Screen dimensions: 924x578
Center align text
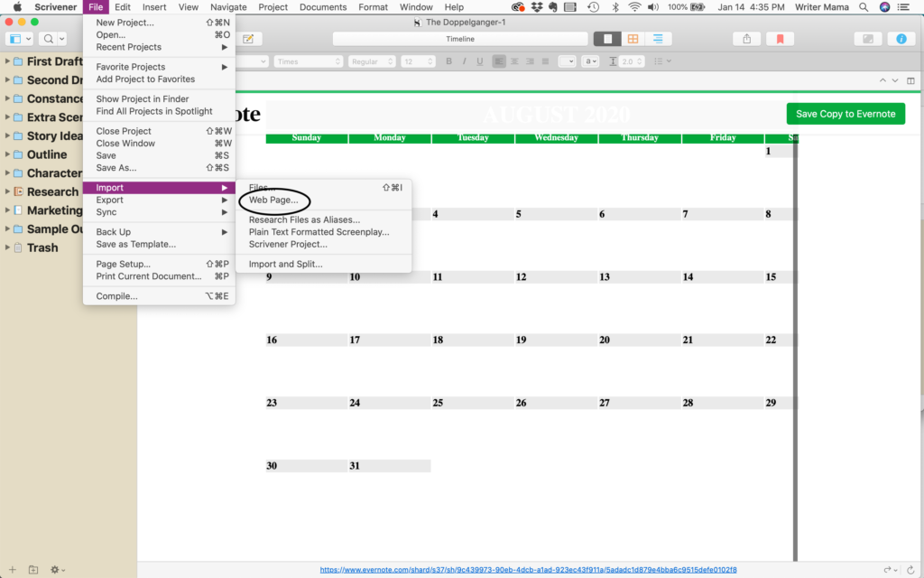[514, 61]
